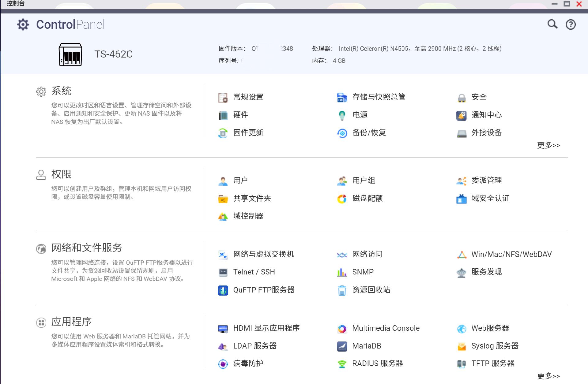The height and width of the screenshot is (384, 588).
Task: Expand more options under 系统 section
Action: [x=548, y=145]
